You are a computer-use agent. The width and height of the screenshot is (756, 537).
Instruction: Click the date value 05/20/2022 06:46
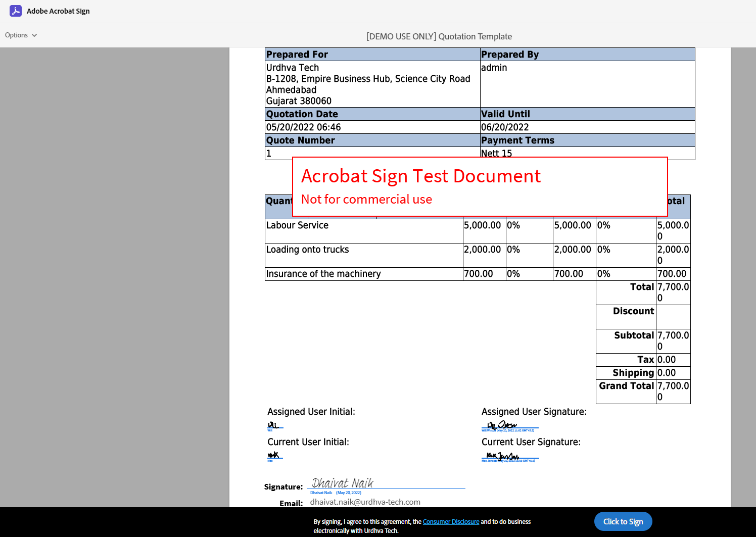coord(304,127)
